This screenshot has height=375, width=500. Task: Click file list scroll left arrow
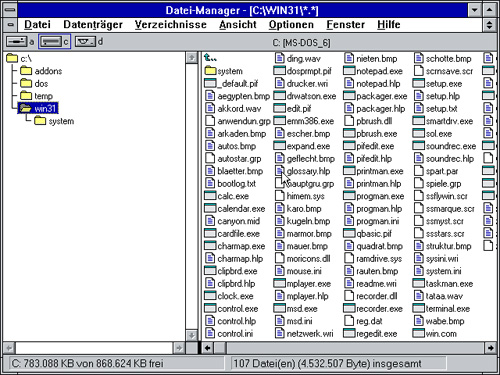click(x=208, y=348)
